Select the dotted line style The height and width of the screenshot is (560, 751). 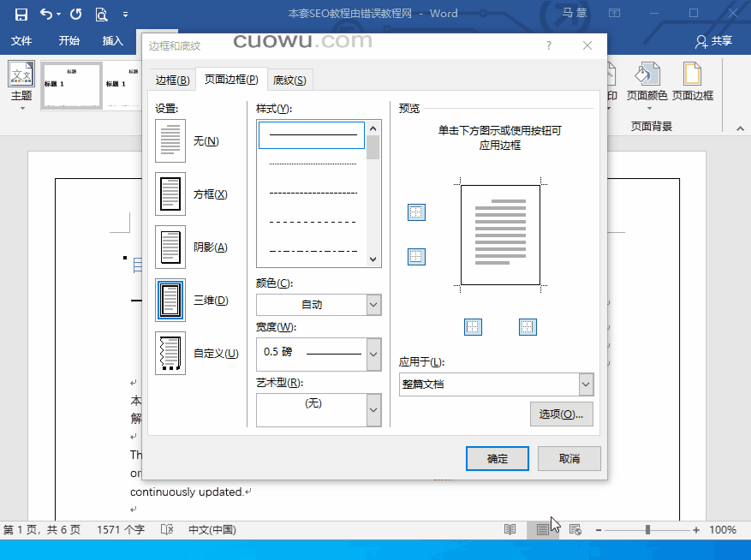312,164
